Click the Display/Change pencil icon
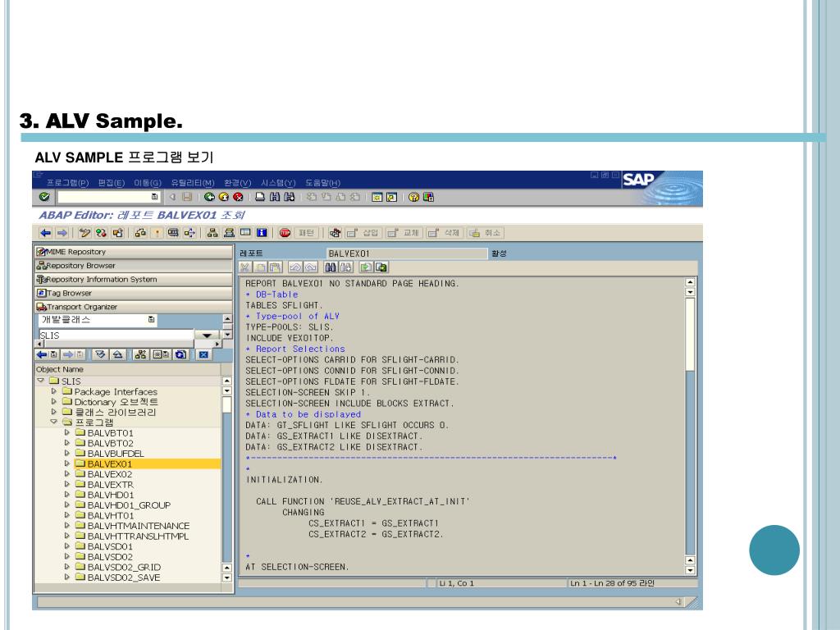The image size is (840, 630). 84,233
